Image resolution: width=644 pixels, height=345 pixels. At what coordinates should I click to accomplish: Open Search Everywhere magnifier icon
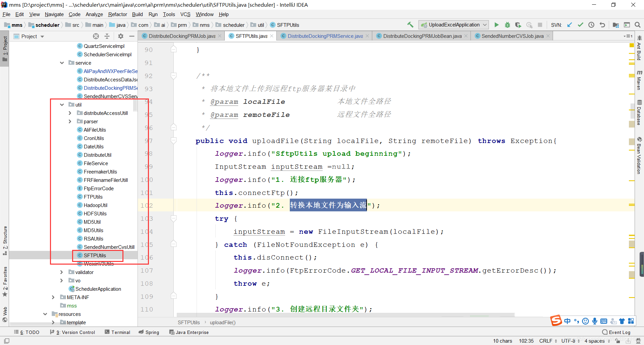pos(638,25)
